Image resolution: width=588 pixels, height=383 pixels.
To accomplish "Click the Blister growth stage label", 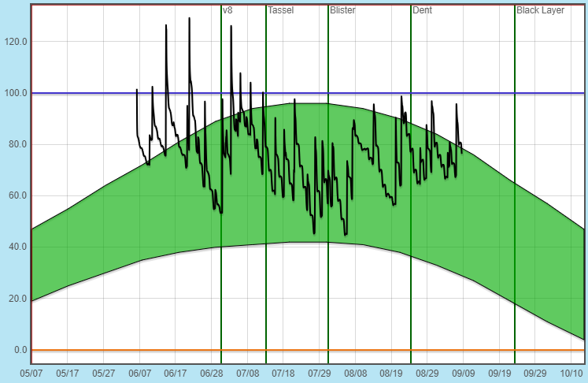I will point(342,10).
